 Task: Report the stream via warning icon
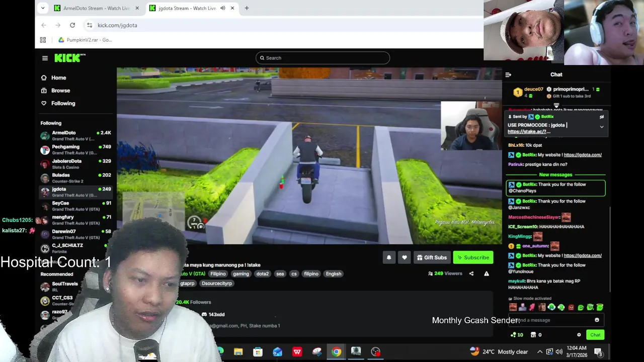[487, 274]
